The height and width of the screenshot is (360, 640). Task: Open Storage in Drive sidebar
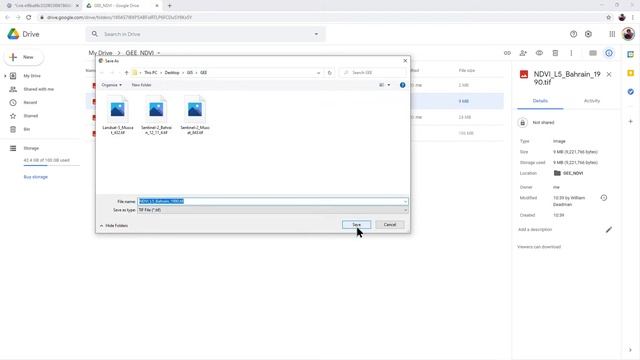pyautogui.click(x=31, y=148)
